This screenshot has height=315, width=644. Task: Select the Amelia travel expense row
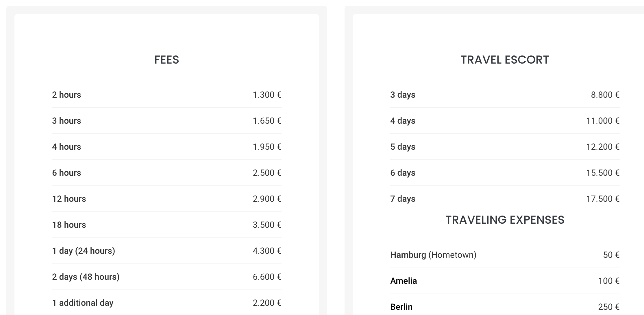pyautogui.click(x=505, y=281)
